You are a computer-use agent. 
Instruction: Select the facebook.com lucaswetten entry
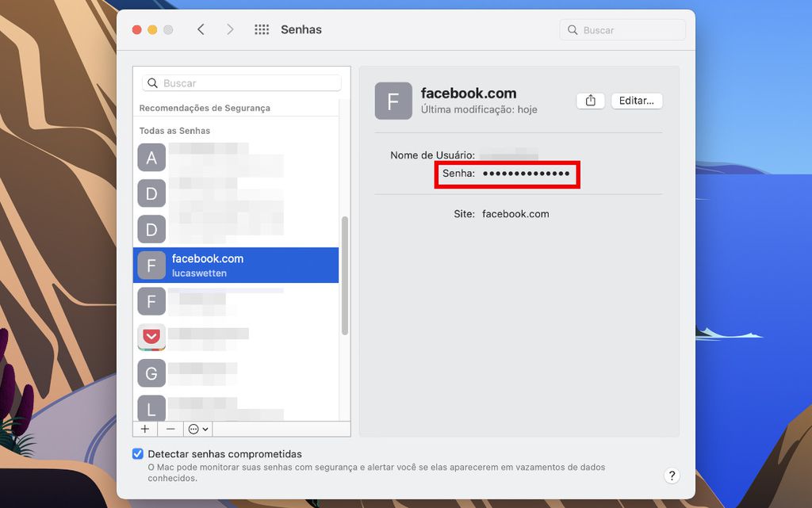[x=236, y=265]
